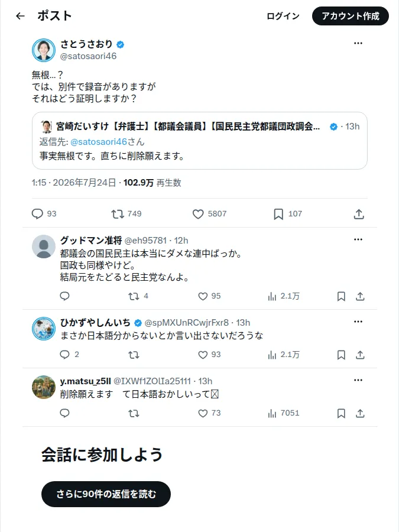This screenshot has height=532, width=399.
Task: Open the quoted post by 宮崎だいすけ
Action: 200,141
